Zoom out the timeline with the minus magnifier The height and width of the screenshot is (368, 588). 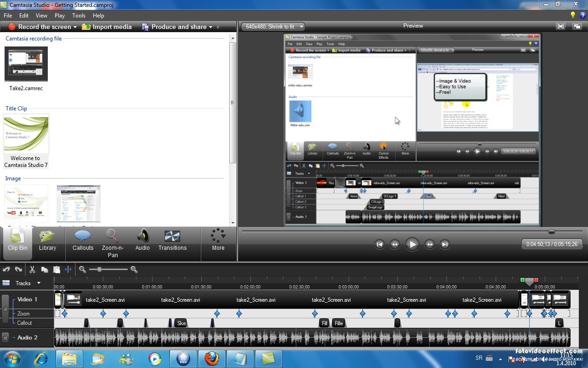coord(83,270)
